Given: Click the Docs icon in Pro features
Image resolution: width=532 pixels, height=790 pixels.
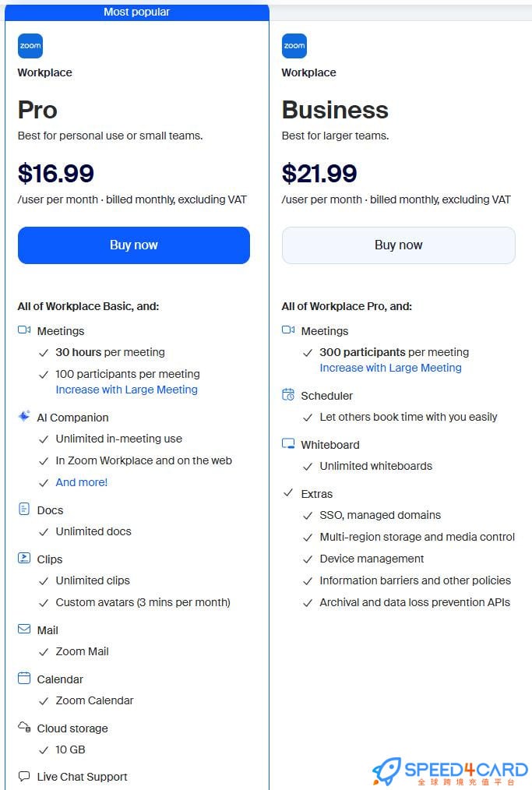Looking at the screenshot, I should 24,510.
